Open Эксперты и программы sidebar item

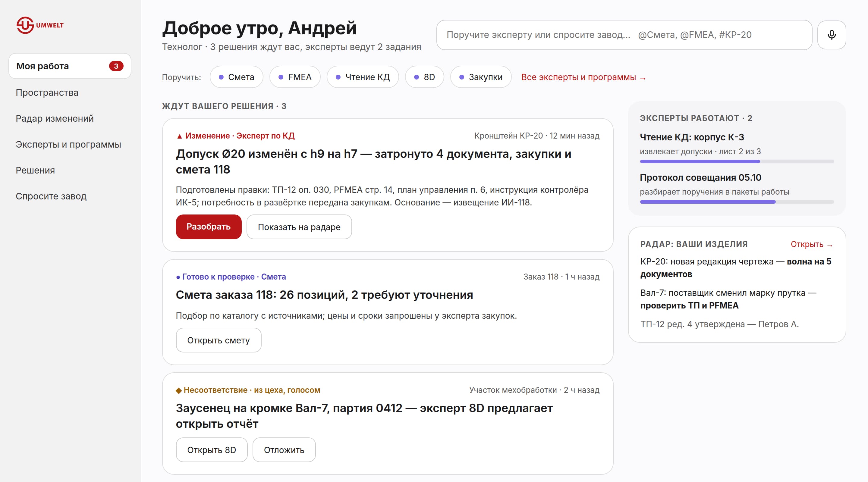[x=68, y=145]
